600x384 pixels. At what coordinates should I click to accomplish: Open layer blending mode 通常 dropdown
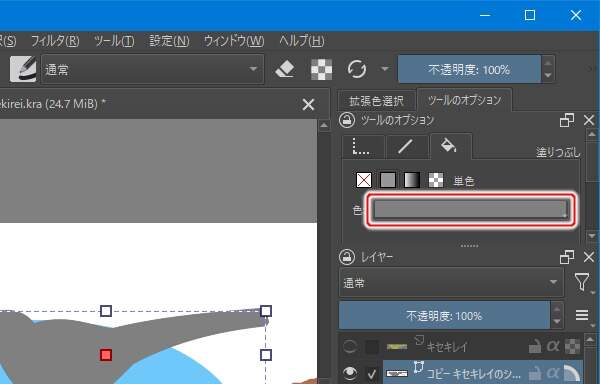451,283
